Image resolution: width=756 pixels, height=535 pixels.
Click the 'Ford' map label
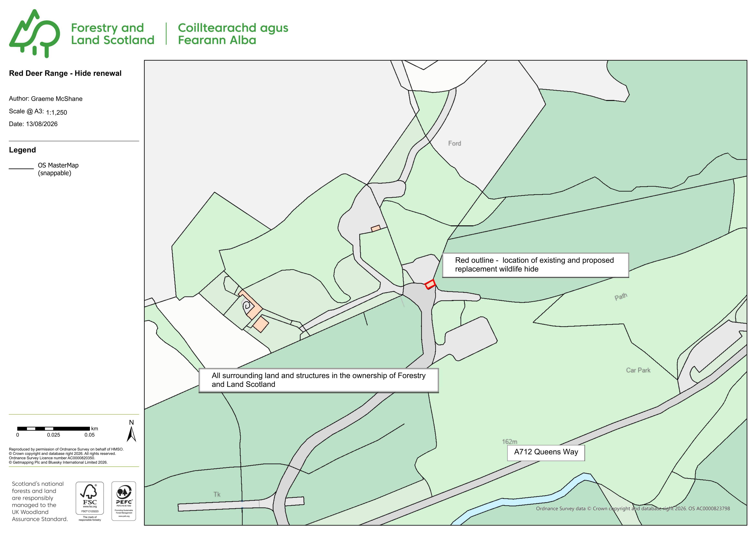pyautogui.click(x=454, y=143)
